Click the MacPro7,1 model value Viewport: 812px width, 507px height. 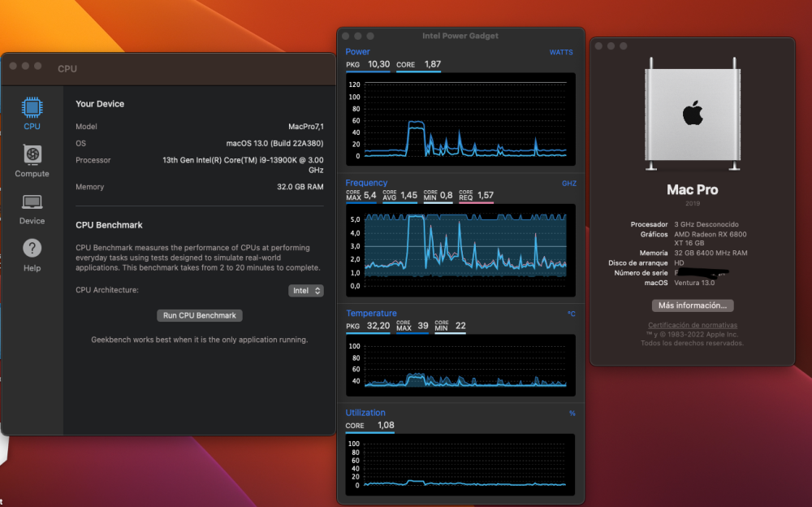305,127
